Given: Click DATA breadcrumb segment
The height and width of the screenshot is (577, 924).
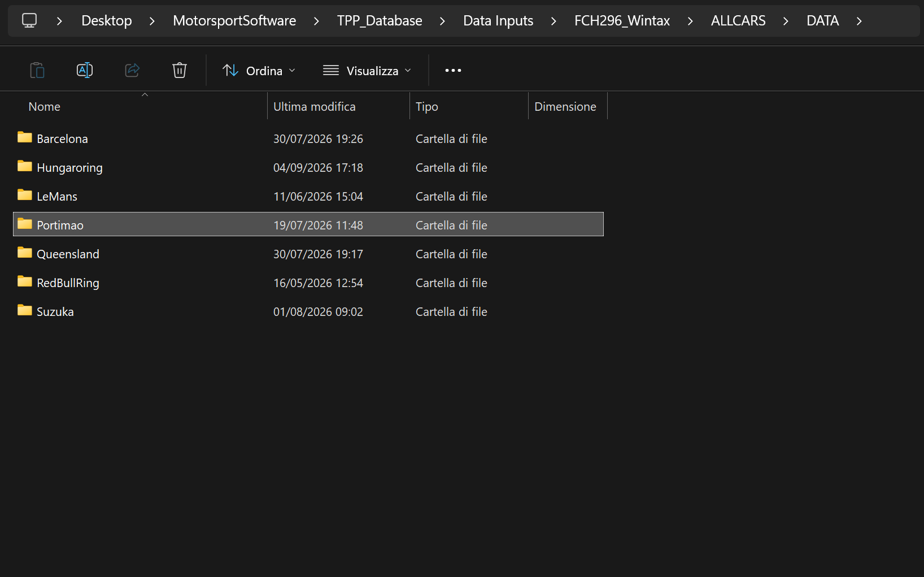Looking at the screenshot, I should [822, 21].
